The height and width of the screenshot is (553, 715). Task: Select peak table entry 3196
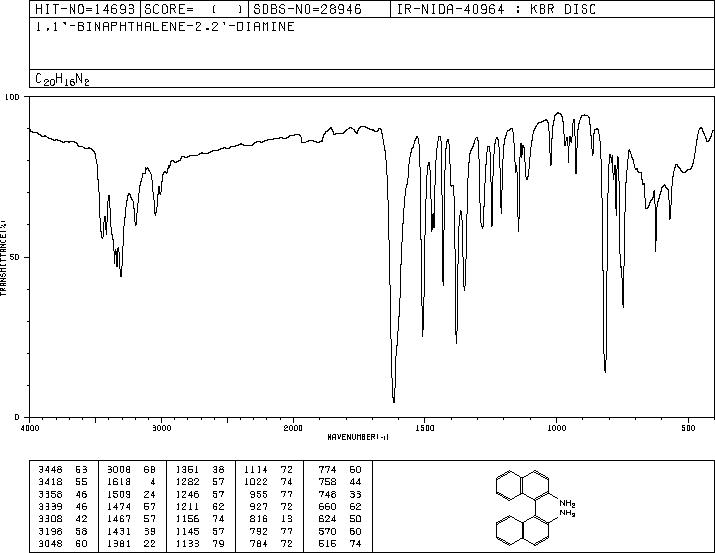62,532
